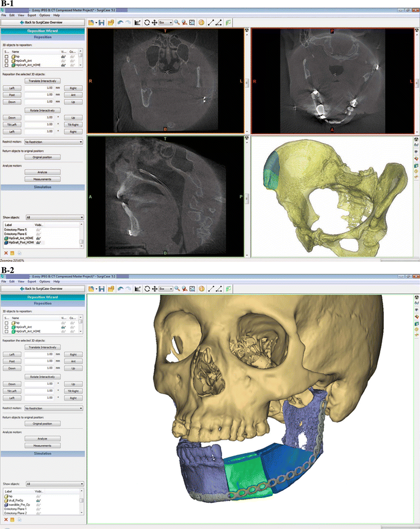The height and width of the screenshot is (529, 420).
Task: Click the undo arrow in the toolbar
Action: coord(120,22)
